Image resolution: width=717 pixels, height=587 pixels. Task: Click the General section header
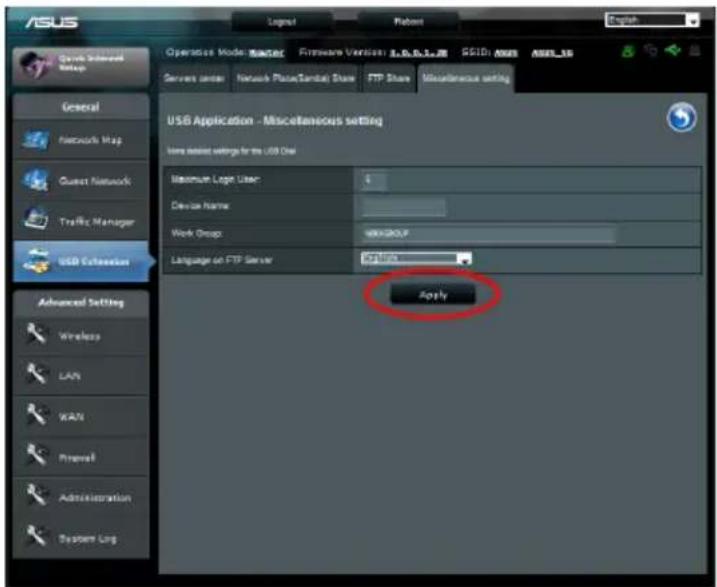click(81, 107)
